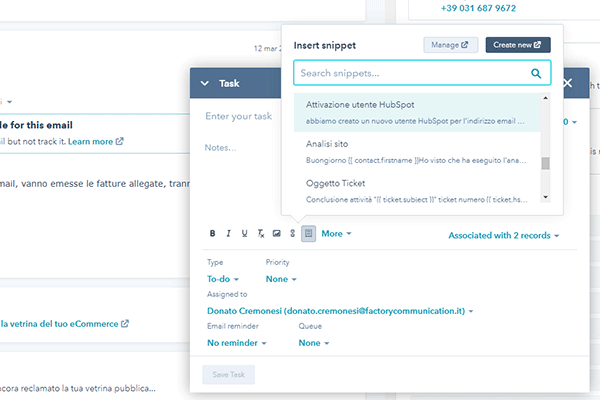
Task: Clear text formatting in notes toolbar
Action: [x=261, y=233]
